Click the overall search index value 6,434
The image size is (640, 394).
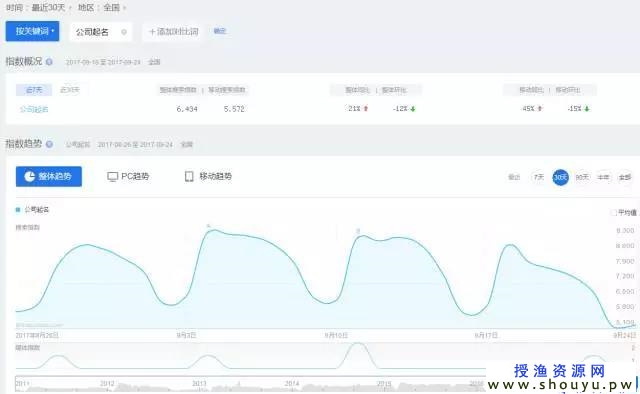tap(187, 109)
